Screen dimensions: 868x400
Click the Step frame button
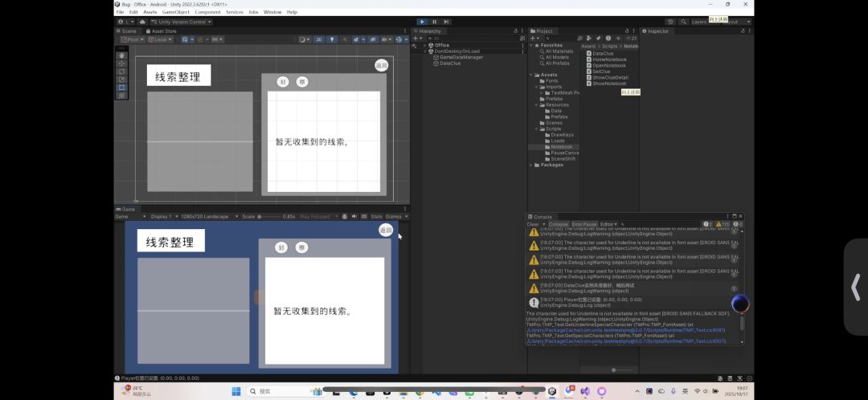tap(447, 22)
